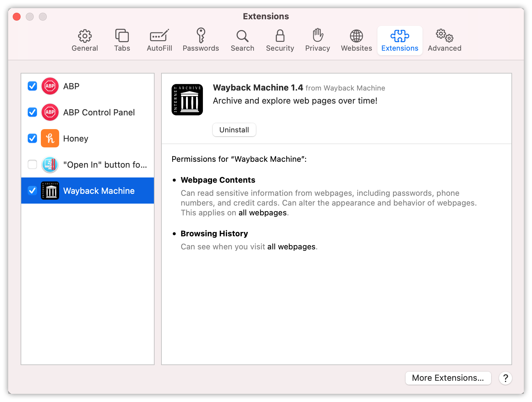Open More Extensions gallery
Image resolution: width=532 pixels, height=402 pixels.
click(448, 378)
